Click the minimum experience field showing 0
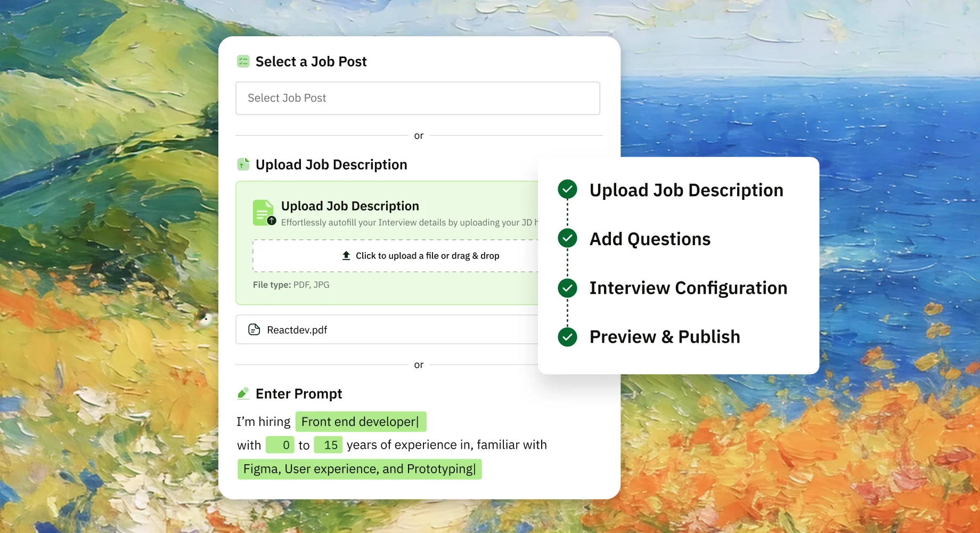Screen dimensions: 980x533 tap(280, 445)
